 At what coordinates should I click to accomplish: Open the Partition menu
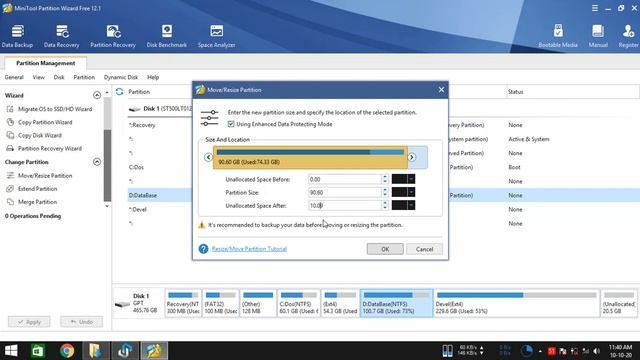[84, 77]
